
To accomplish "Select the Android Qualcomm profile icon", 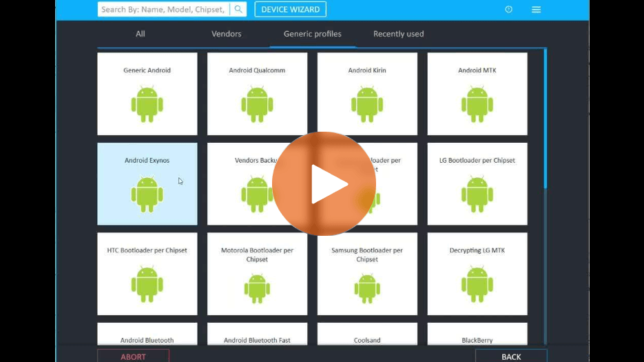I will pos(257,104).
